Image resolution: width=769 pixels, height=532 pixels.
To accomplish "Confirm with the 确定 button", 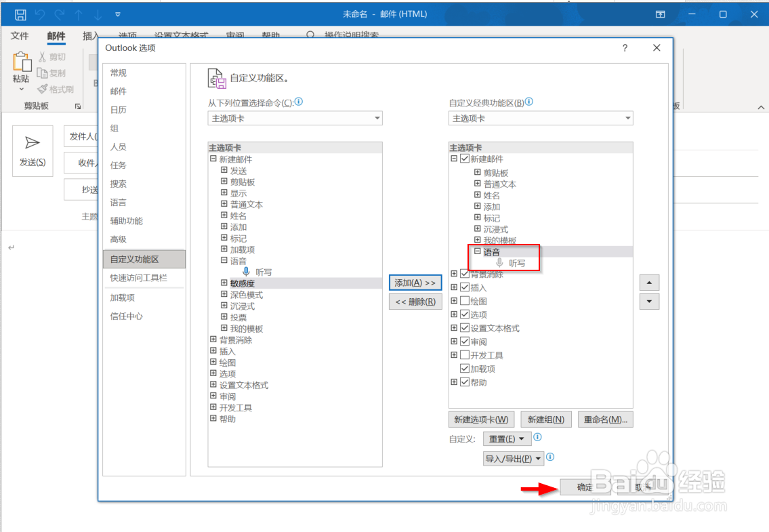I will click(x=585, y=487).
